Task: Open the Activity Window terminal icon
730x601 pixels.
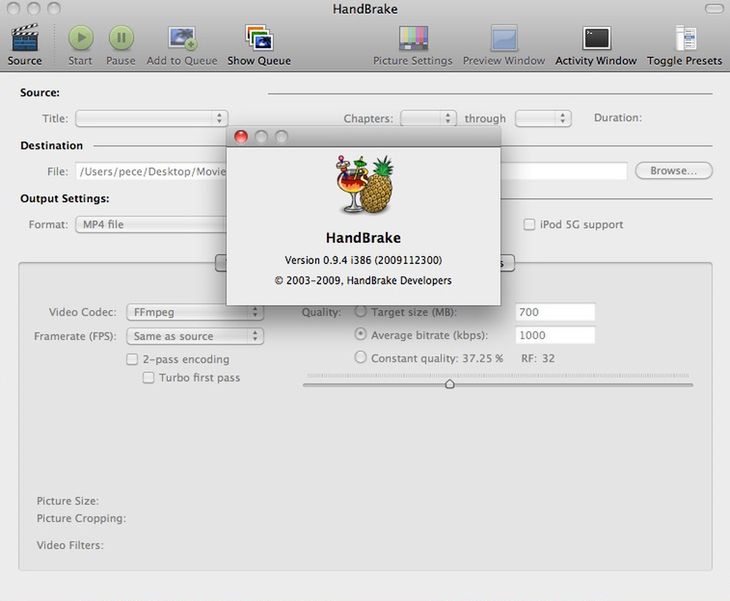Action: pyautogui.click(x=596, y=38)
